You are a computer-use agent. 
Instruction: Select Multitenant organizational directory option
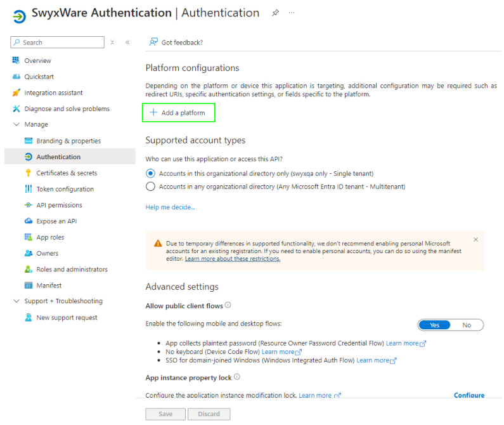[150, 186]
